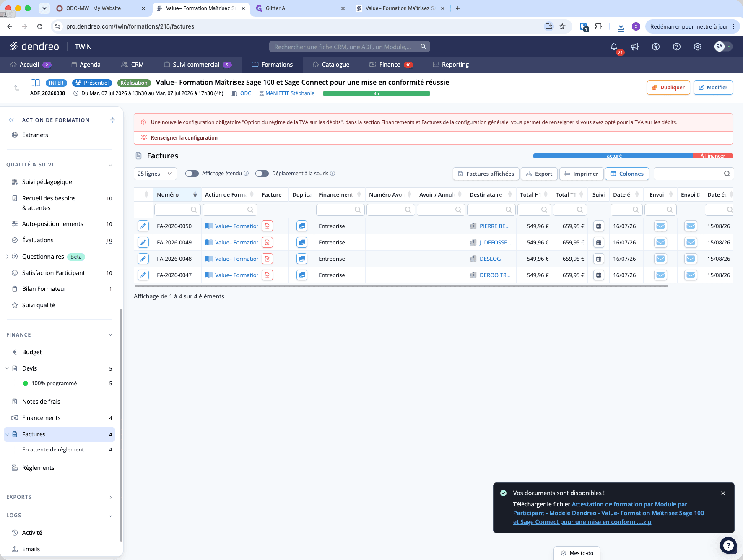The image size is (743, 560).
Task: Open suivi calendar for invoice FA-2026-0047
Action: point(599,275)
